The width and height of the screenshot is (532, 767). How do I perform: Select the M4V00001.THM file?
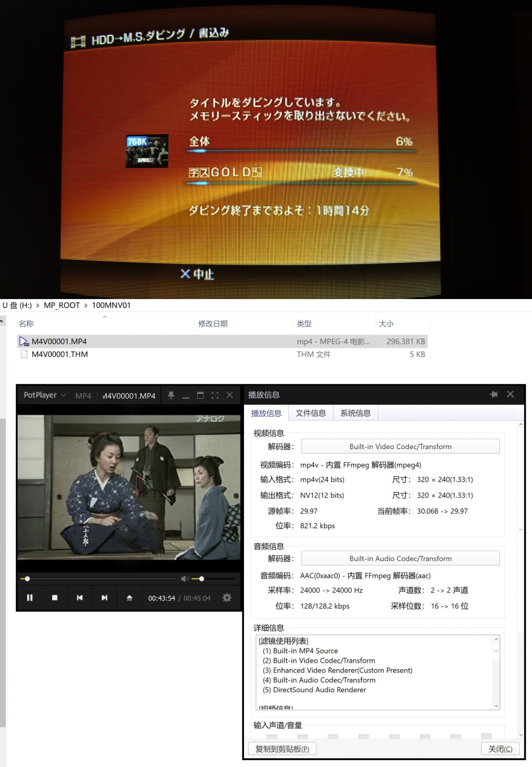(60, 354)
